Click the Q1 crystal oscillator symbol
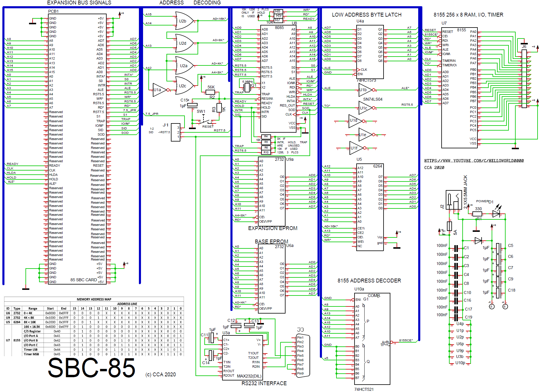Viewport: 542px width, 392px height. 247,87
